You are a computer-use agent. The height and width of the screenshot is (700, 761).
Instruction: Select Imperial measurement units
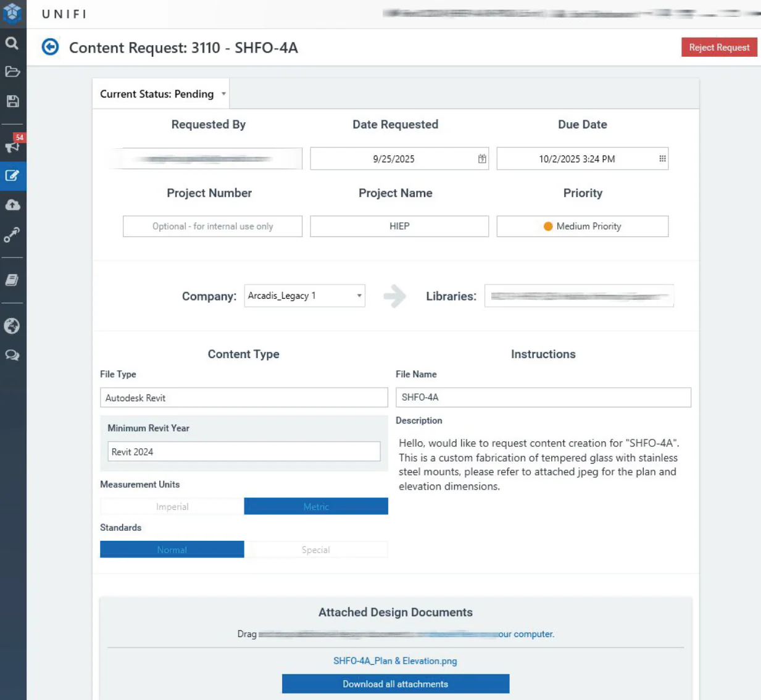pos(172,507)
